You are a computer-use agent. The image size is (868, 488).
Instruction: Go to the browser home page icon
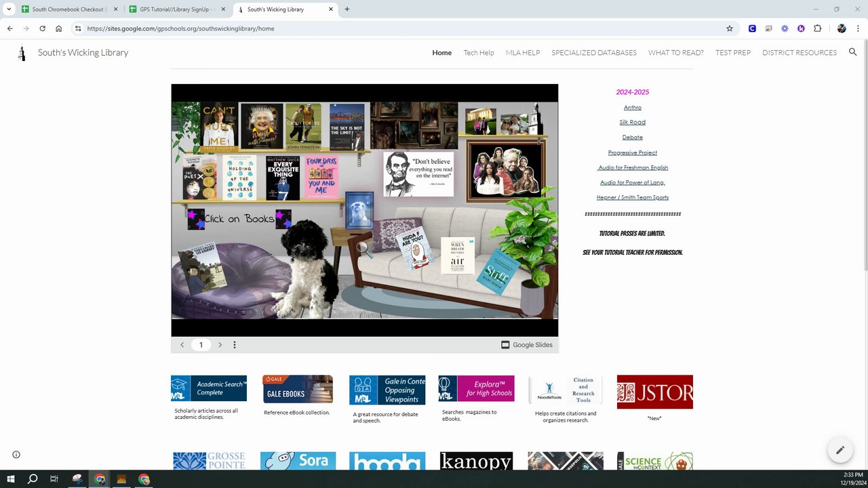[59, 28]
